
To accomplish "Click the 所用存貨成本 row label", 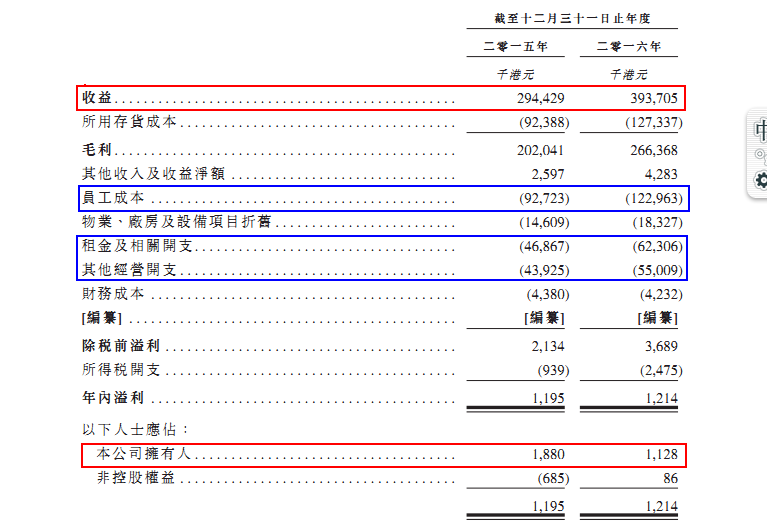I will click(x=129, y=121).
